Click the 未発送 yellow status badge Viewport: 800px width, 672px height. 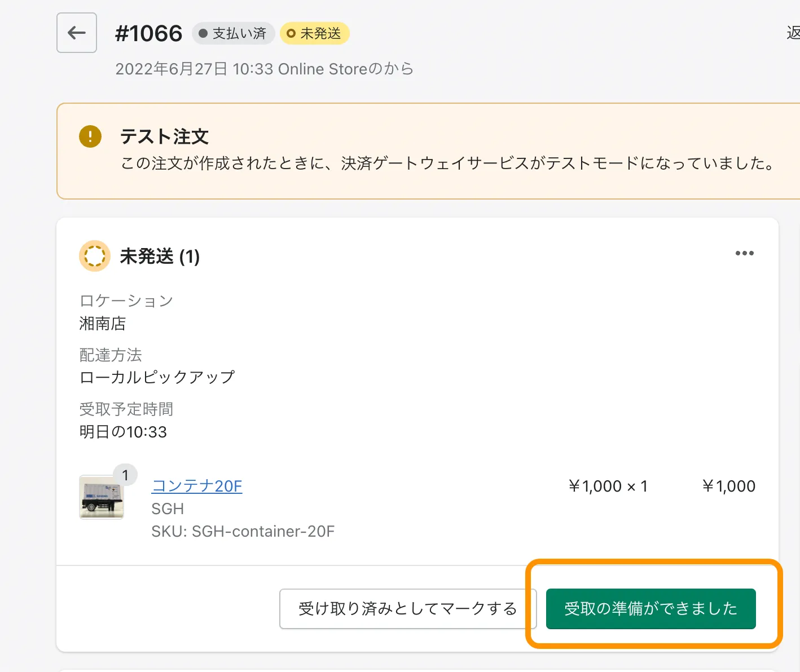[315, 33]
